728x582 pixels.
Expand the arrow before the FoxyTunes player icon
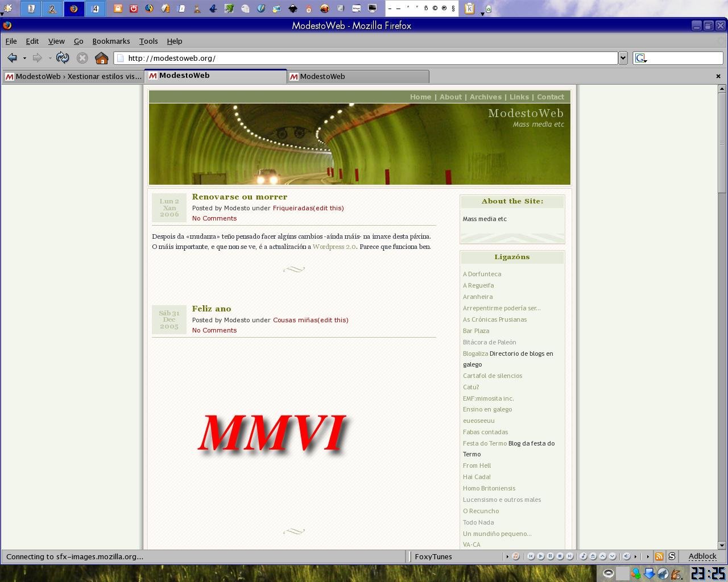507,556
